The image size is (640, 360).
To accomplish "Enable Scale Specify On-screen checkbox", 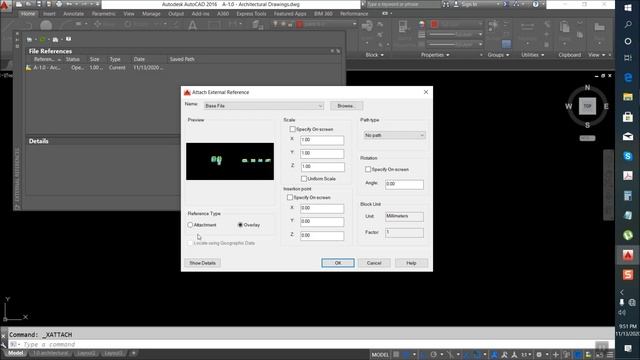I will click(x=292, y=129).
